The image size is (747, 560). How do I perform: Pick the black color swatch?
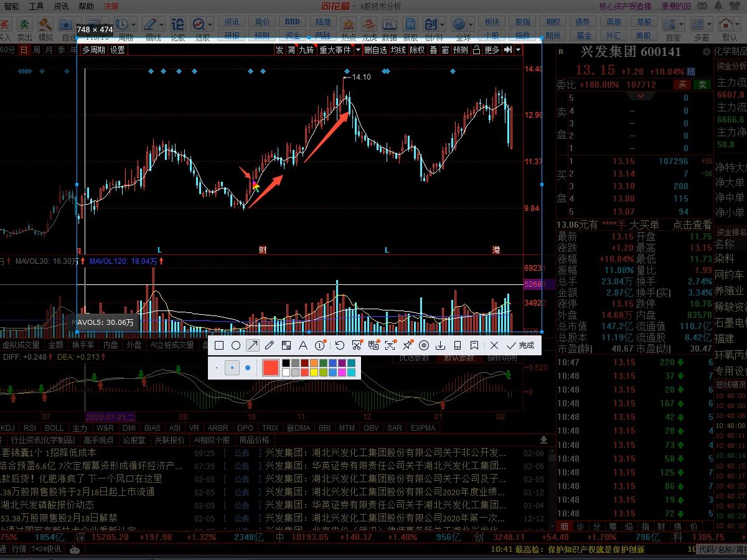[x=286, y=363]
